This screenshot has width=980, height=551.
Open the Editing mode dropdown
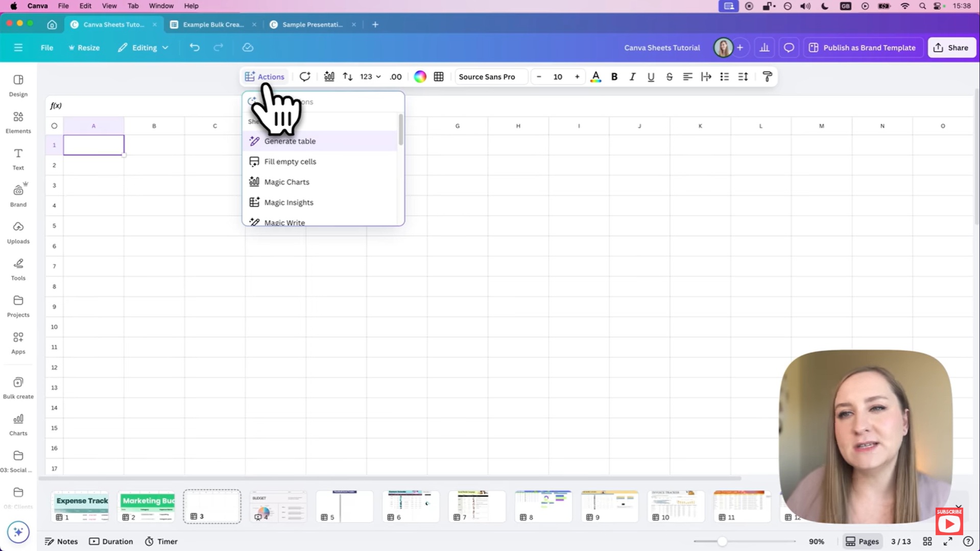(x=143, y=47)
